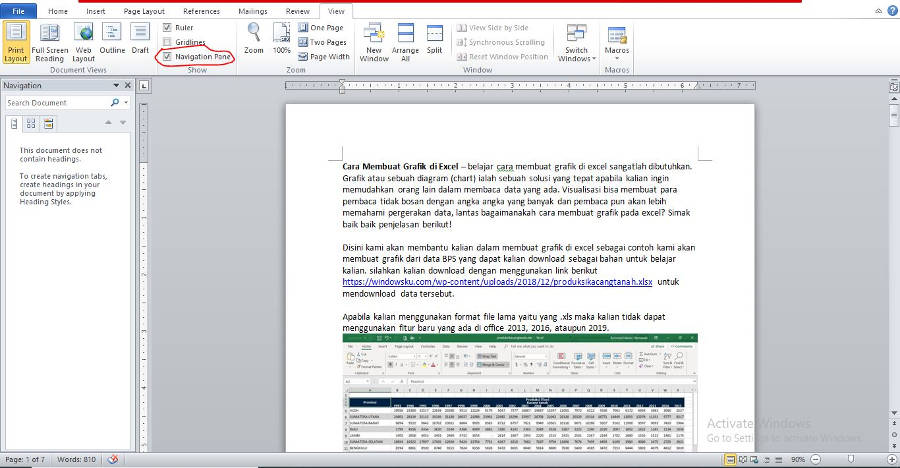Screen dimensions: 900x468
Task: Split the document window
Action: point(435,39)
